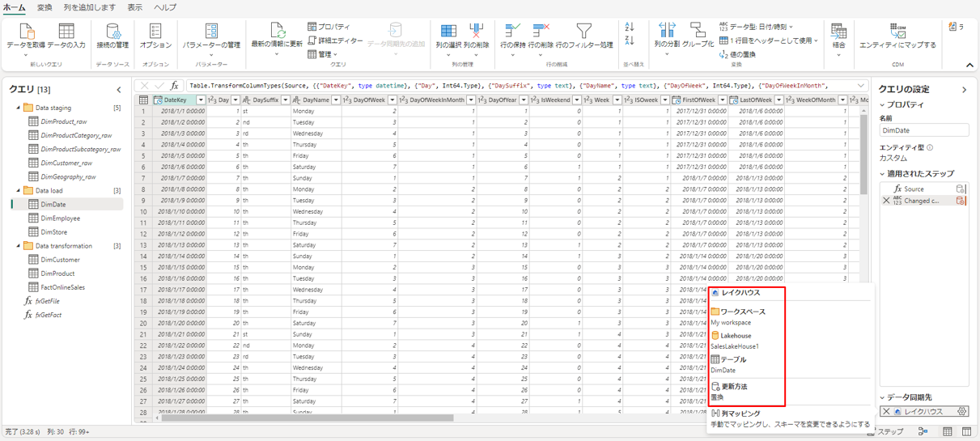Open 行のフィルター処理 filter rows tool
This screenshot has width=980, height=441.
point(583,32)
